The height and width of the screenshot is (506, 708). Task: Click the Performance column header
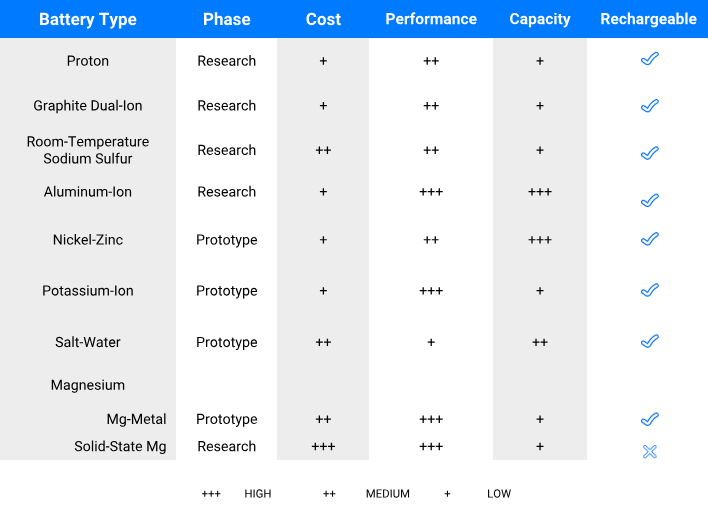[431, 19]
